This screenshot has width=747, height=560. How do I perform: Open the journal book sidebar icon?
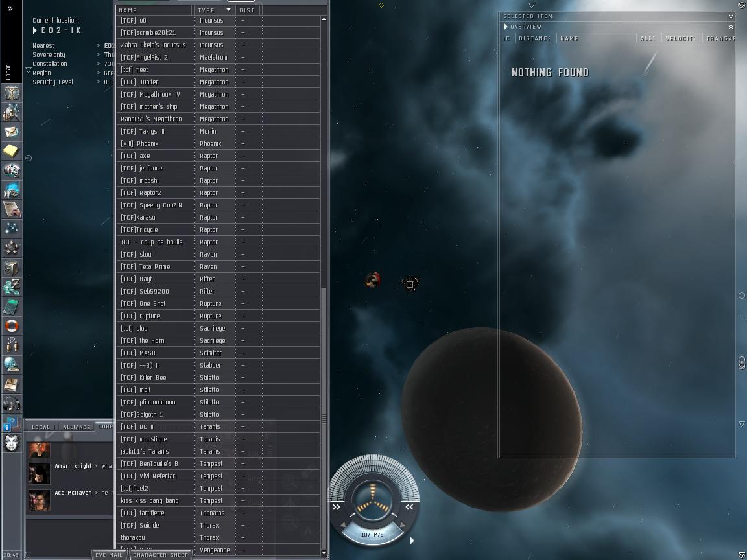tap(12, 384)
